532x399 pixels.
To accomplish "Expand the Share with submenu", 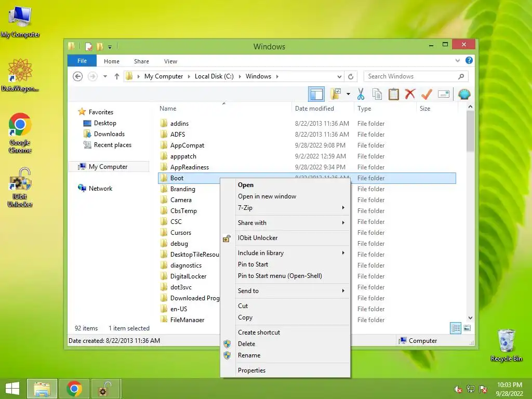I will [285, 222].
